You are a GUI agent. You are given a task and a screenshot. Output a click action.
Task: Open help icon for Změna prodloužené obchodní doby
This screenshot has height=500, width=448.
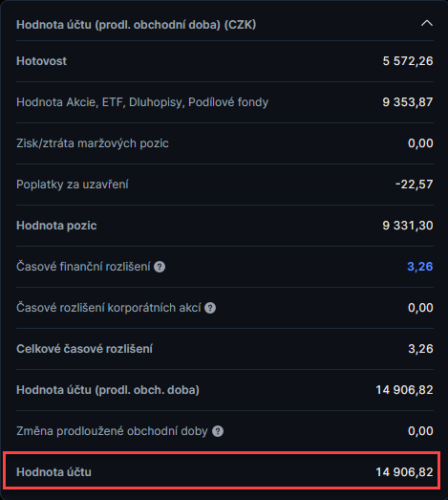tap(218, 431)
